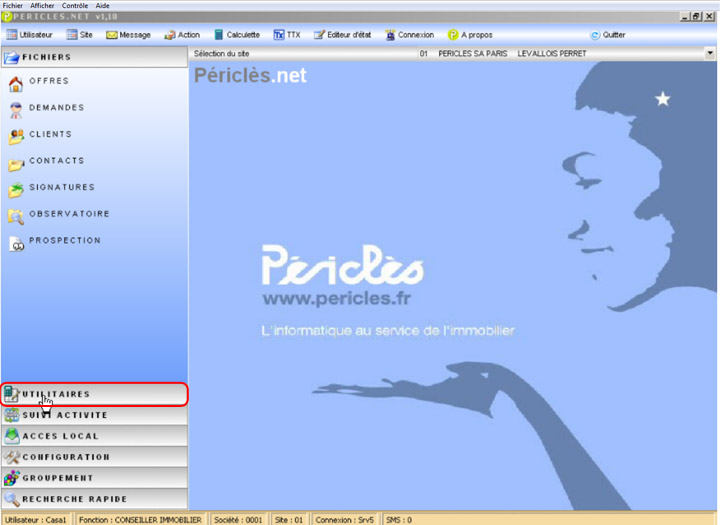Screen dimensions: 720x525
Task: Open the Recherche Rapide panel
Action: [94, 499]
